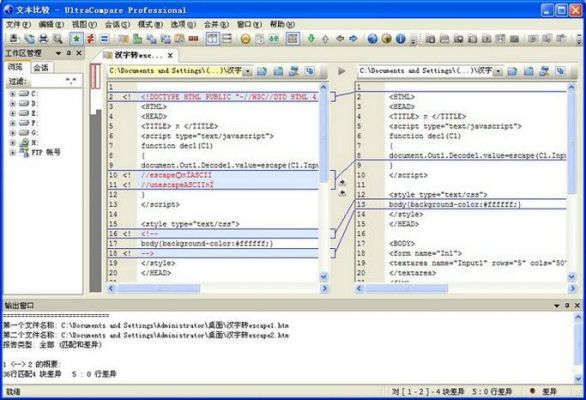Click the red binary compare toolbar icon
Viewport: 586px width, 400px height.
193,39
